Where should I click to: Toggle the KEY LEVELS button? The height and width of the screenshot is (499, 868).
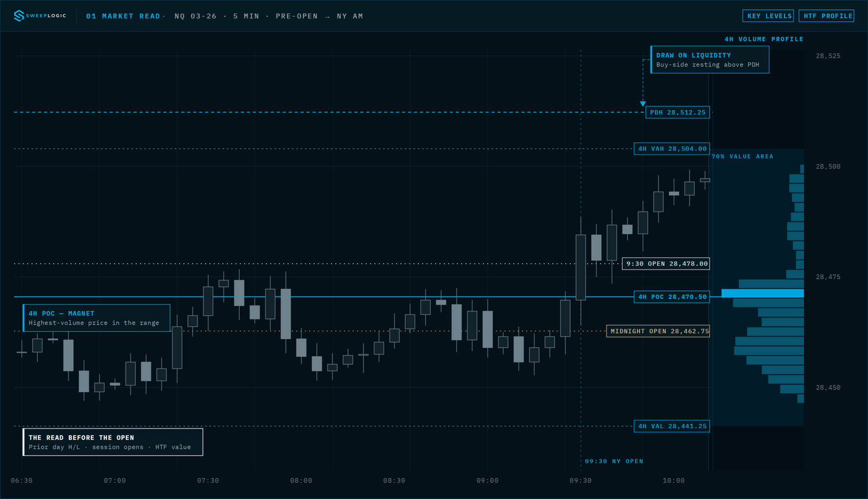(x=768, y=16)
